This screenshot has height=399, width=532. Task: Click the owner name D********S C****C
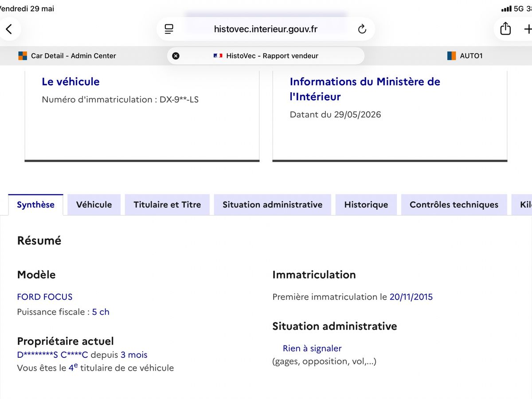pos(53,355)
